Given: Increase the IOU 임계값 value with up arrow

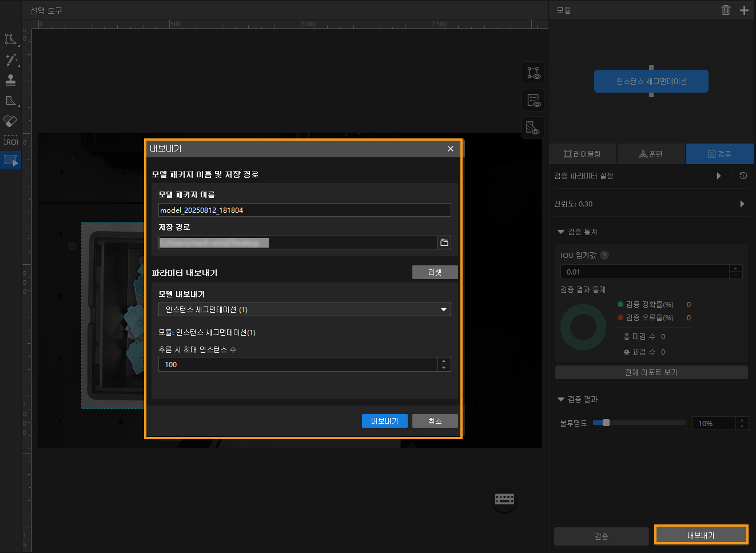Looking at the screenshot, I should 736,268.
